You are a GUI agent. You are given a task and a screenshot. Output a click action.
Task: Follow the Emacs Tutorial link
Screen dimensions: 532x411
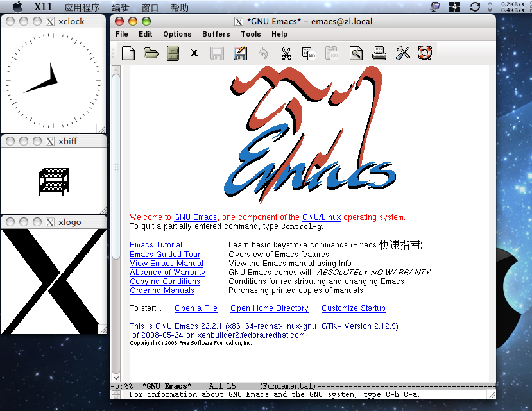pos(156,245)
